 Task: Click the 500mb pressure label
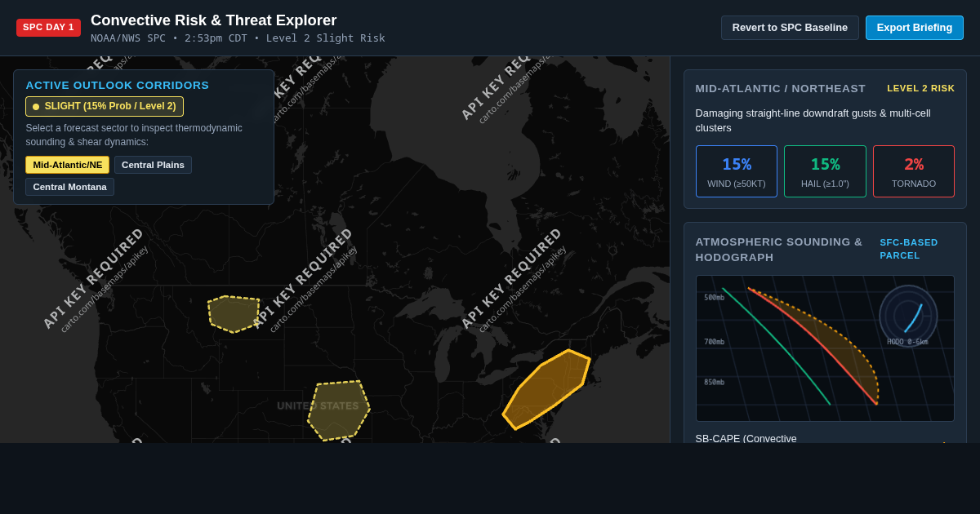[714, 298]
